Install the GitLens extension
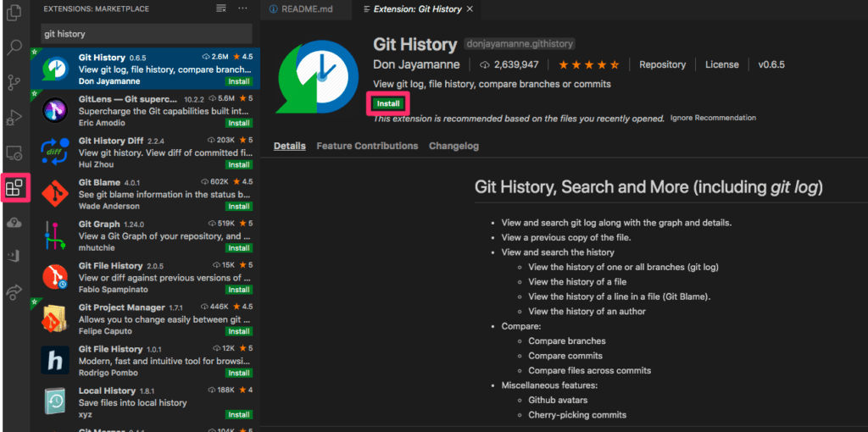This screenshot has height=432, width=868. click(239, 123)
